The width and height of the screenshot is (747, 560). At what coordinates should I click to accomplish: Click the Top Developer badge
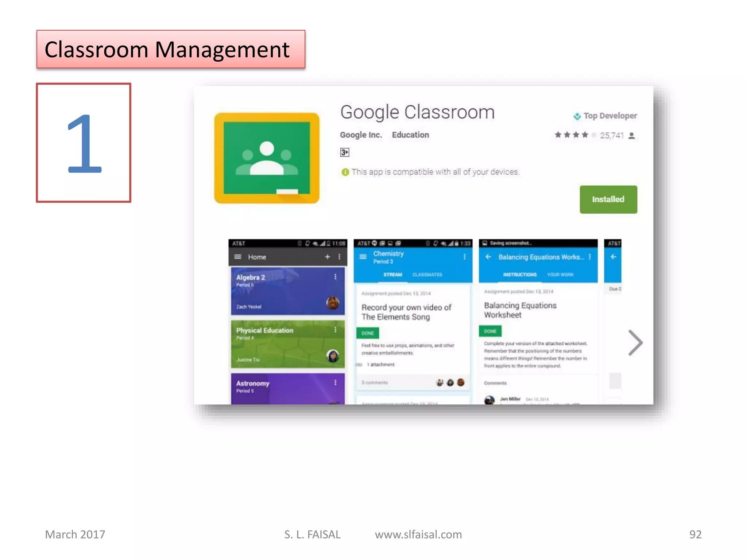(605, 116)
